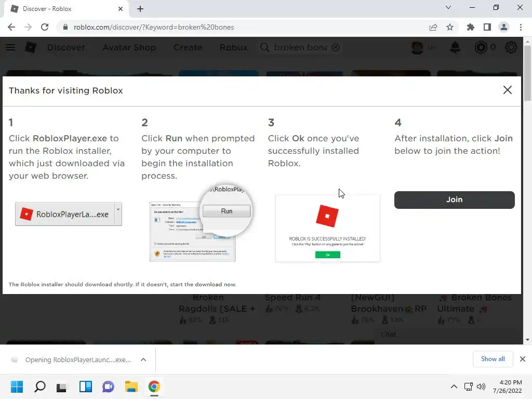Screen dimensions: 532x399
Task: Close the Thanks for visiting Roblox dialog
Action: [x=507, y=90]
